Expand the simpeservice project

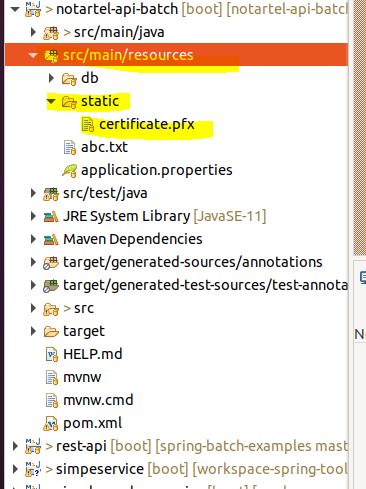tap(15, 469)
